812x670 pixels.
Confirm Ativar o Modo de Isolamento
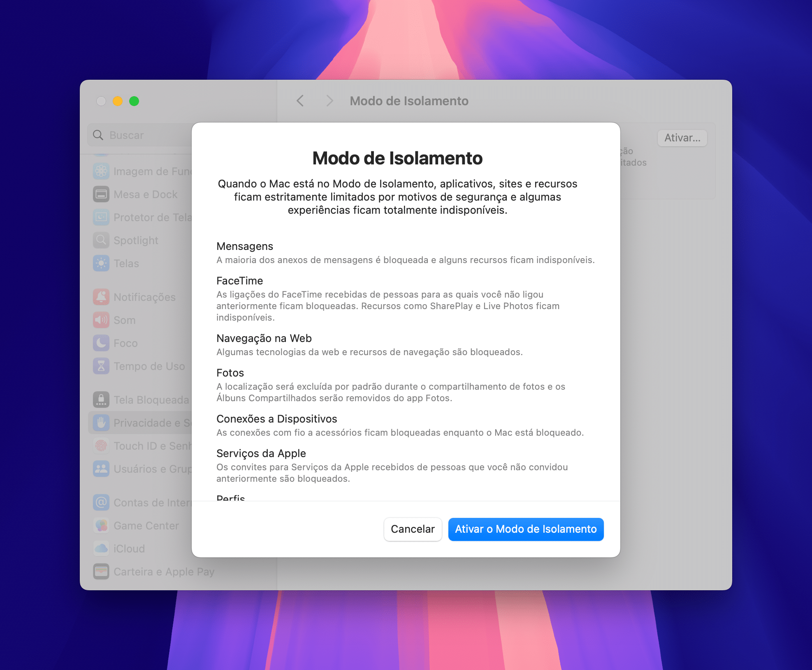(526, 529)
